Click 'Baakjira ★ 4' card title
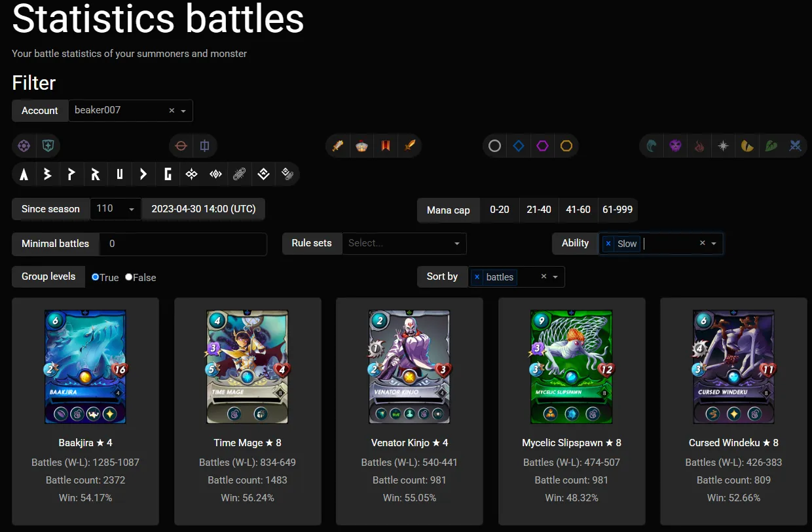Viewport: 812px width, 532px height. (x=86, y=443)
